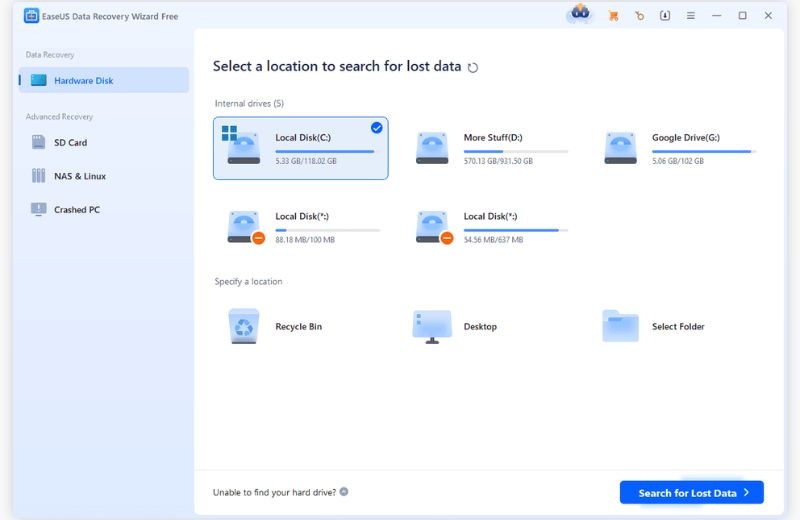Screen dimensions: 800x520
Task: Click the 'Specify a location' heading
Action: 248,282
